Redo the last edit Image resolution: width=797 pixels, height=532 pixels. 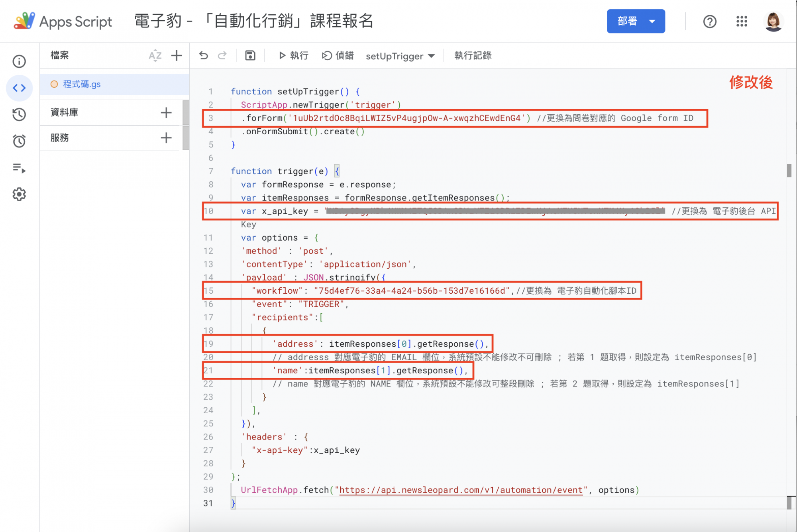[222, 55]
